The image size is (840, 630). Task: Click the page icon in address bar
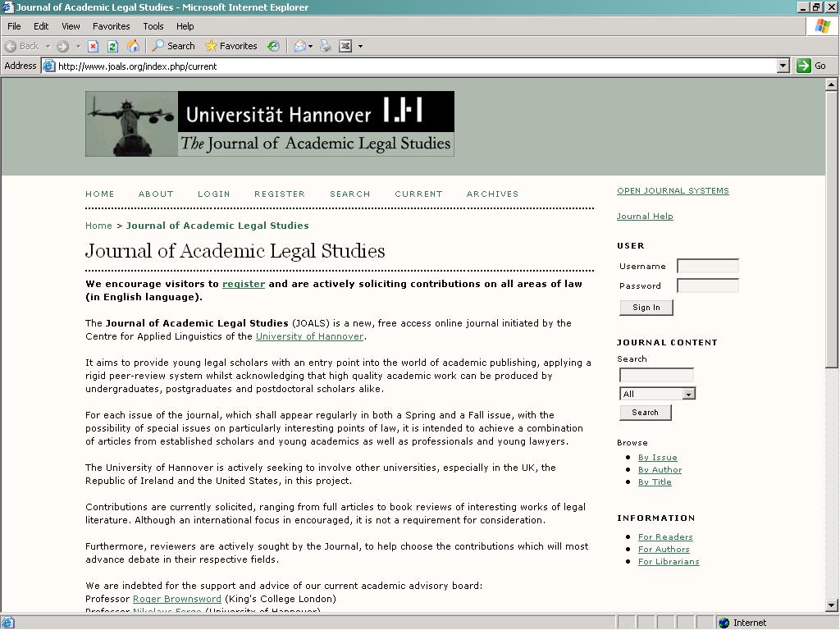coord(48,66)
